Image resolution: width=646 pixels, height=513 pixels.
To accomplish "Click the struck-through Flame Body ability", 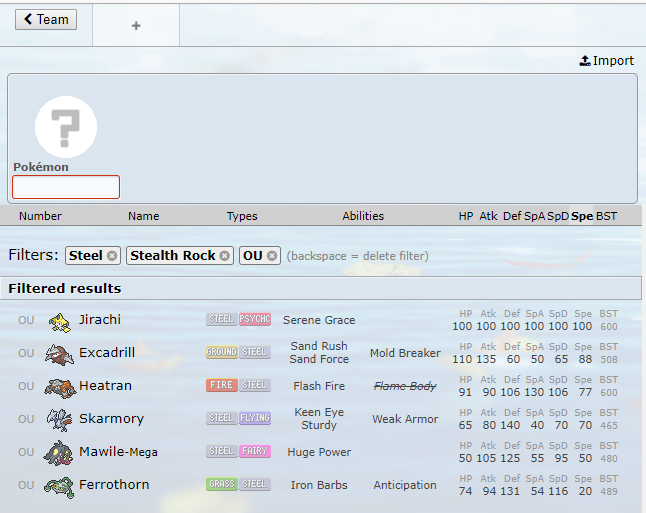I will [x=405, y=386].
